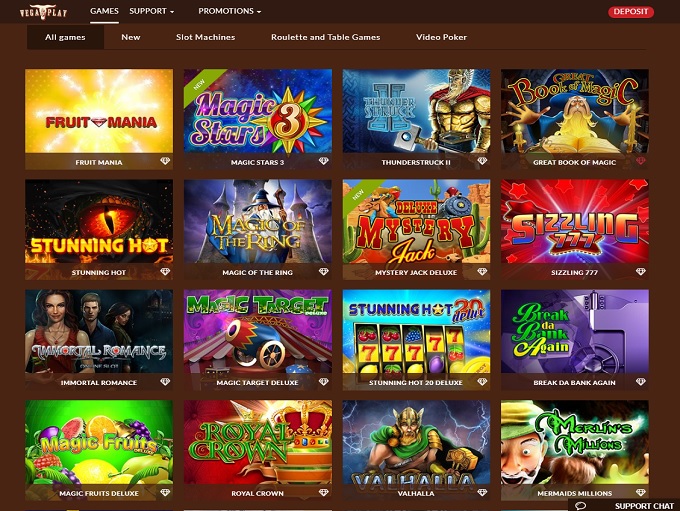Click the 'VALHALLA' title label
Image resolution: width=680 pixels, height=511 pixels.
pos(416,493)
